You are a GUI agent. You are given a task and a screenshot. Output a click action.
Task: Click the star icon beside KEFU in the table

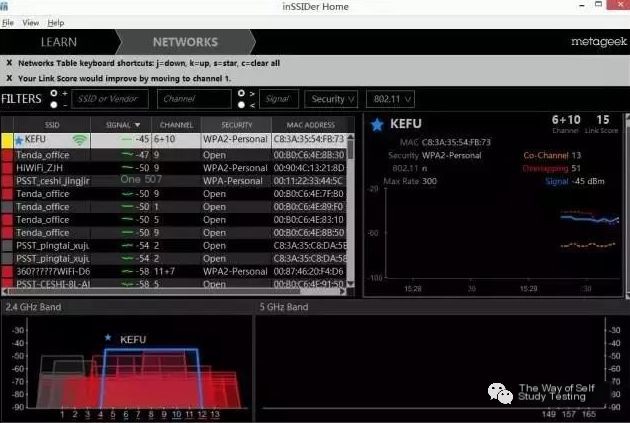point(19,140)
